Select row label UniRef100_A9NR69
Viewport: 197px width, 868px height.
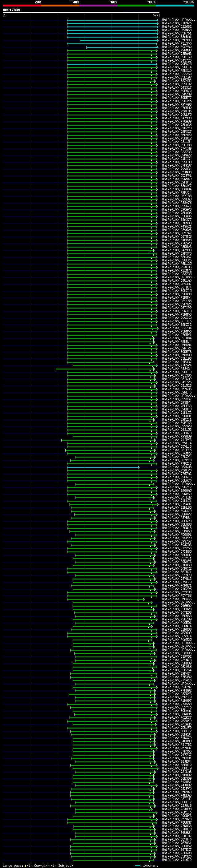coord(177,494)
